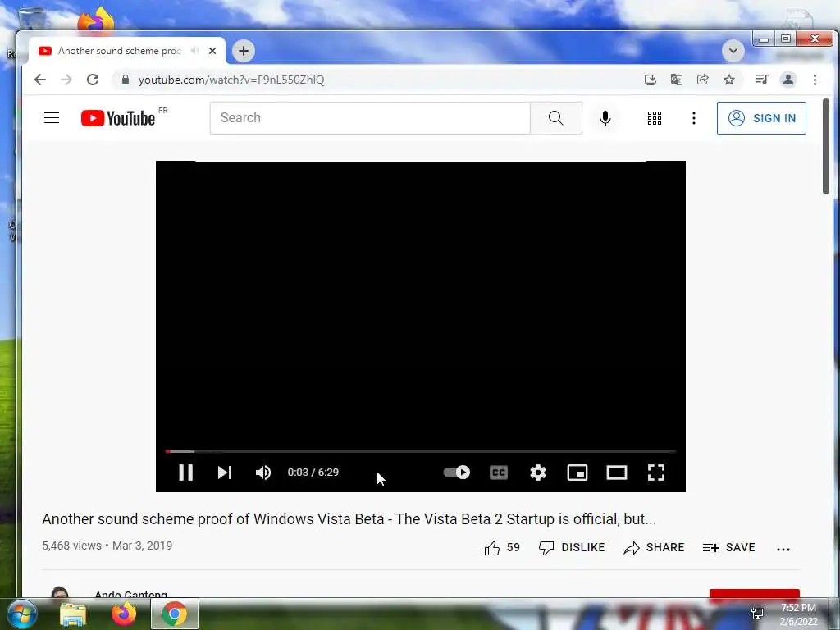
Task: Open video settings gear
Action: 538,472
